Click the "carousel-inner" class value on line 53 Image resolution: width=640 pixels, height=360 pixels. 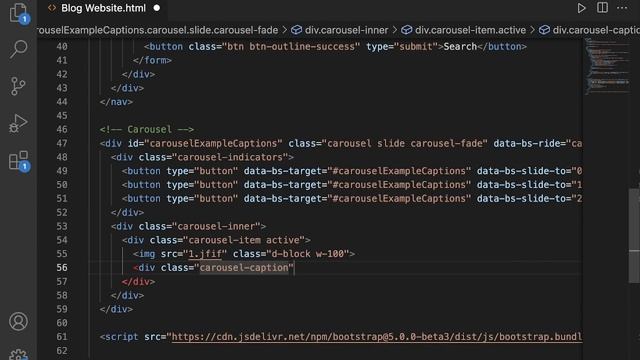216,226
